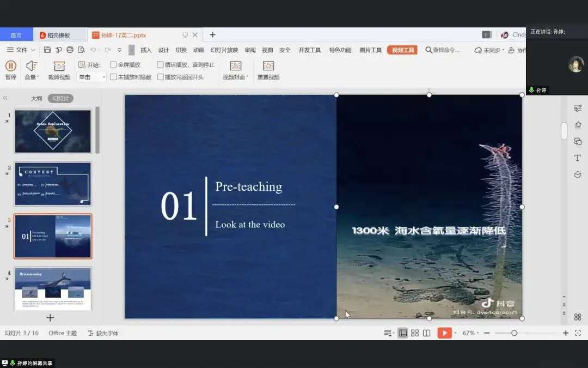Enable the 全屏播放 checkbox
Image resolution: width=588 pixels, height=368 pixels.
coord(114,65)
